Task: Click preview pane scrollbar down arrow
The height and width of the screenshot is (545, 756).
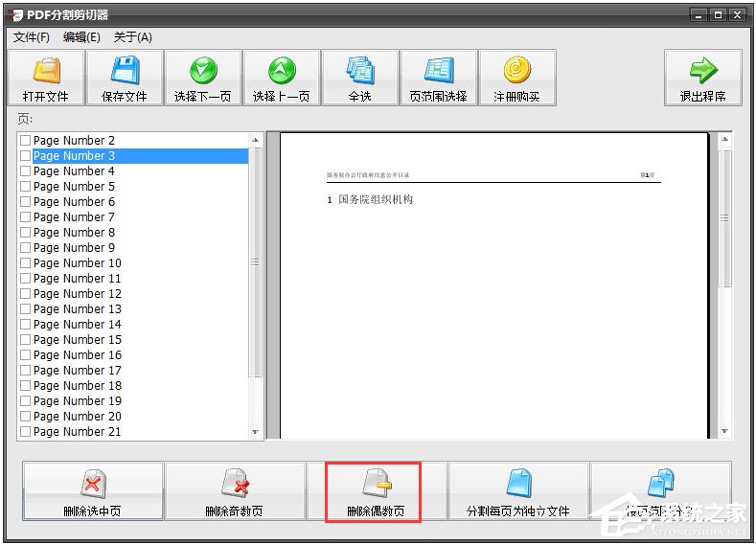Action: pos(724,431)
